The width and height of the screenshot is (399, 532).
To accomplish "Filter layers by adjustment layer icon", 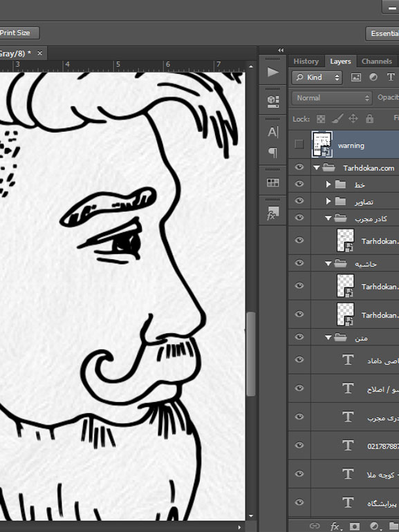I will pos(373,77).
